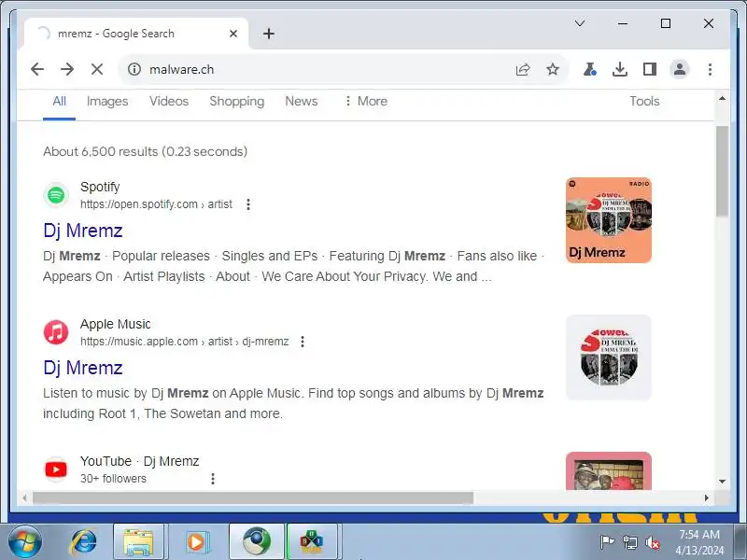Click the horizontal scrollbar right arrow

707,498
